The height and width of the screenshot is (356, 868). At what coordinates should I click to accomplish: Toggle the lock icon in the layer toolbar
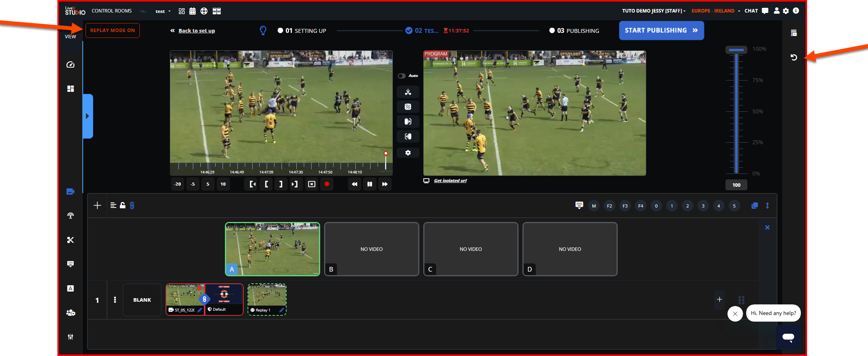coord(123,206)
